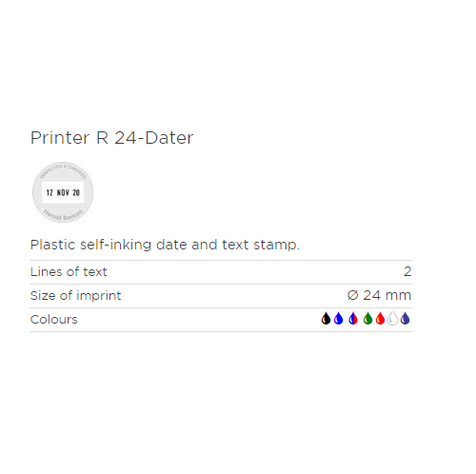Screen dimensions: 476x474
Task: Click the lines of text value 2
Action: [x=407, y=271]
